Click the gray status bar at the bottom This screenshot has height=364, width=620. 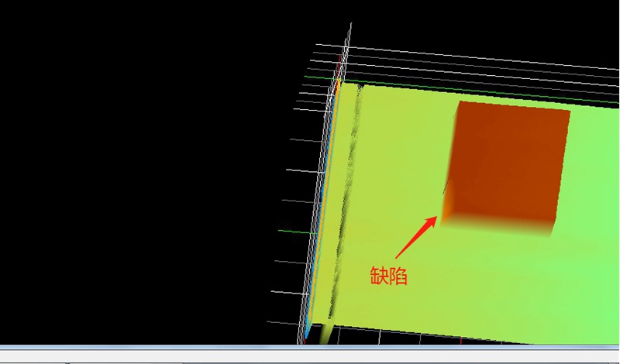(x=310, y=355)
